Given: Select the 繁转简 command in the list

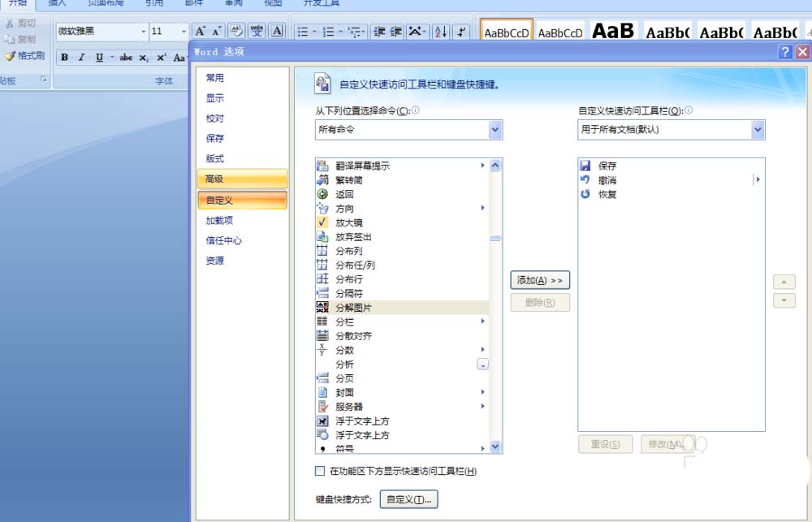Looking at the screenshot, I should tap(402, 180).
